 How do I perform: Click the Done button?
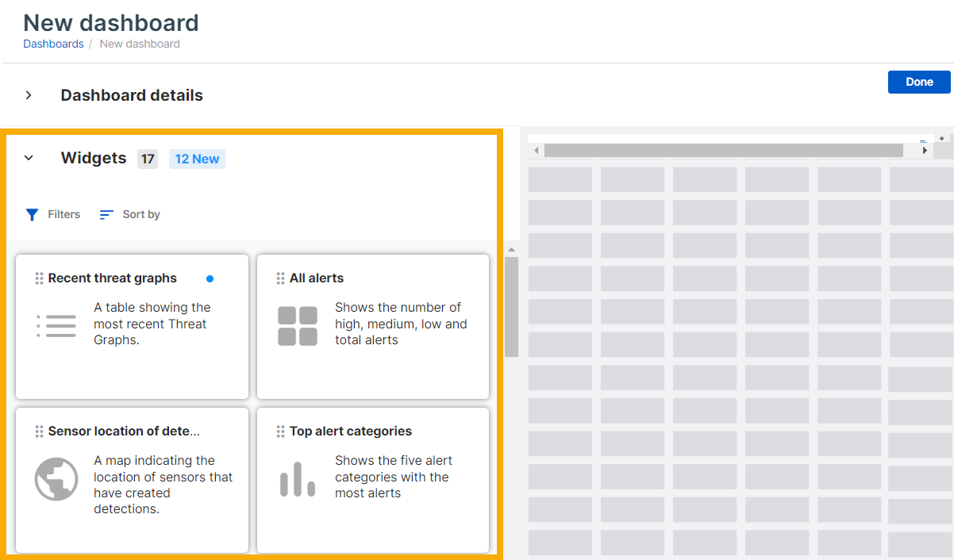(x=919, y=82)
